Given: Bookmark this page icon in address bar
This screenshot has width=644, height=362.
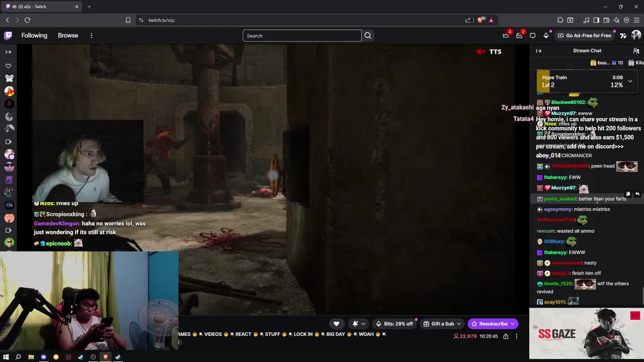Looking at the screenshot, I should pos(128,20).
